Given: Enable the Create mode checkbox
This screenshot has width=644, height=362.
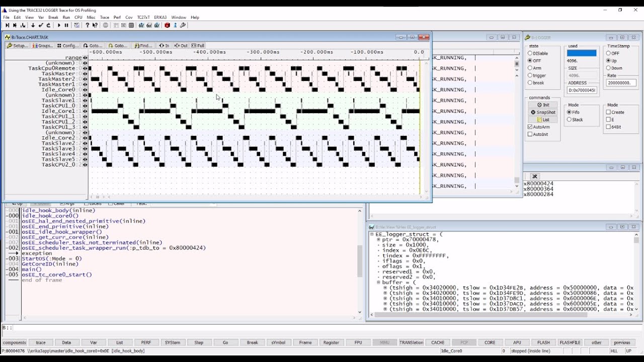Looking at the screenshot, I should [x=615, y=112].
